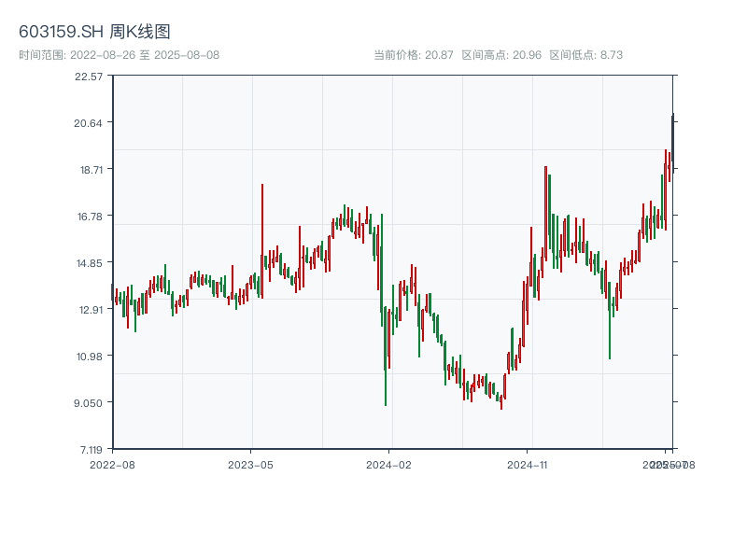Select the 10.98 y-axis price label
This screenshot has width=747, height=560.
[x=89, y=357]
